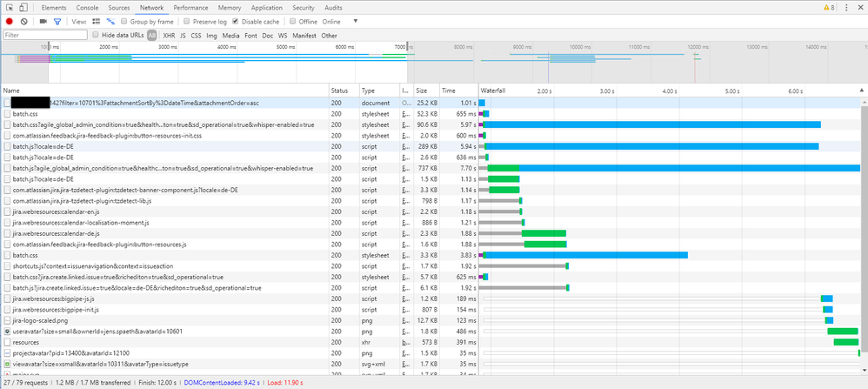This screenshot has width=868, height=389.
Task: Check Group by frame
Action: [x=124, y=22]
